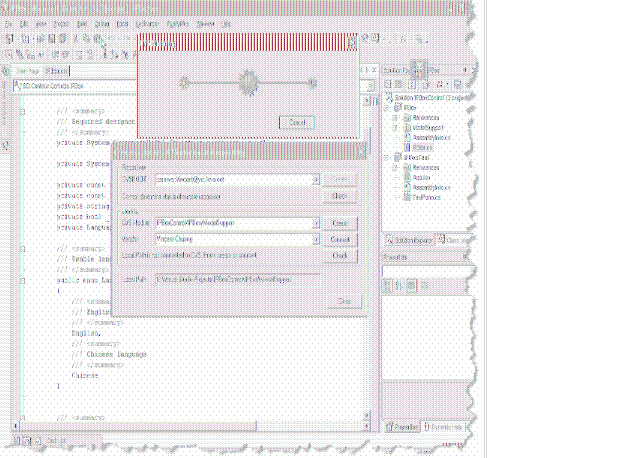
Task: Open the File menu
Action: coord(8,24)
